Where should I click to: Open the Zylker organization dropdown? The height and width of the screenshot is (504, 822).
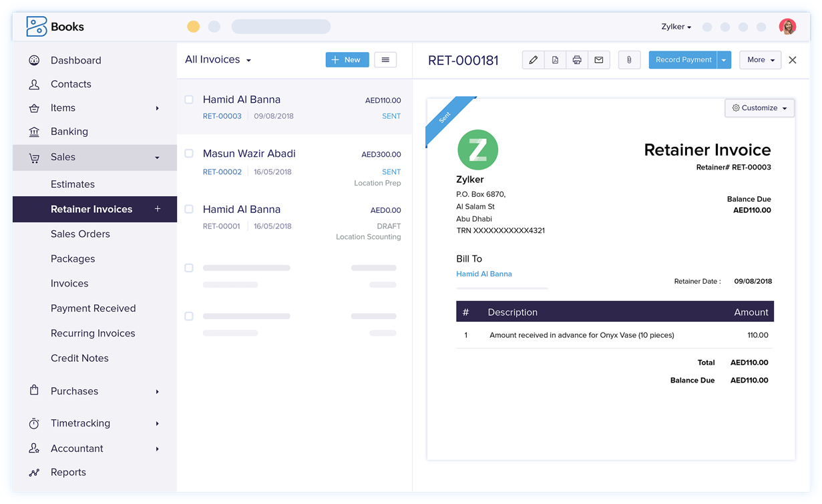coord(676,27)
